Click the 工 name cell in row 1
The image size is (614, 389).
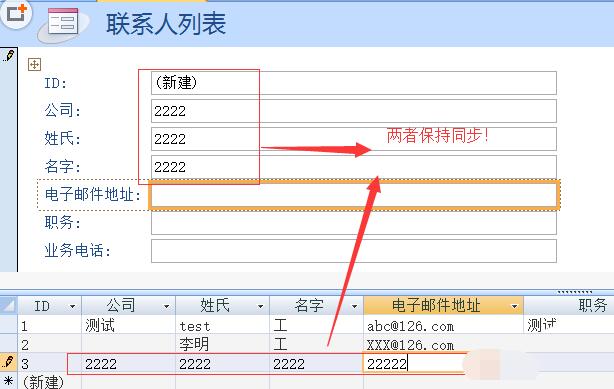point(316,325)
